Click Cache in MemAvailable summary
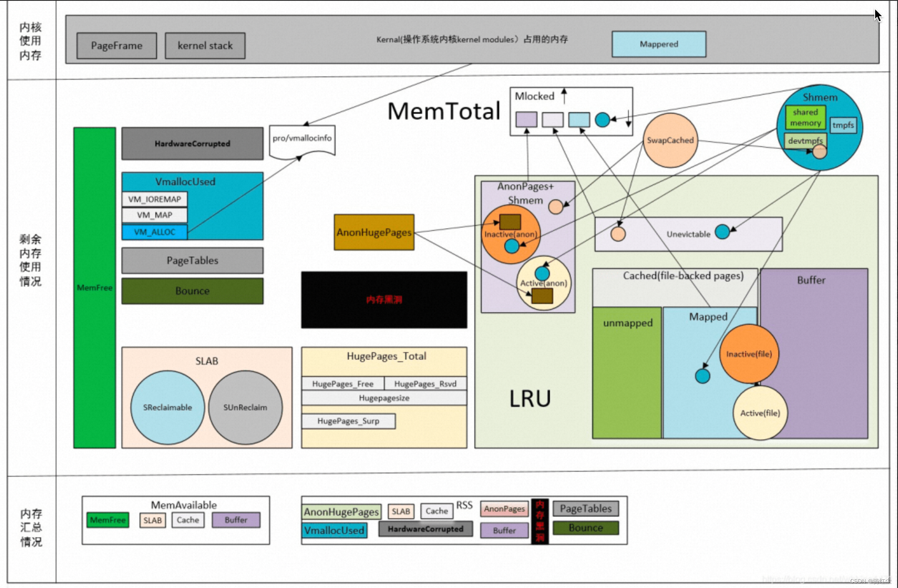The image size is (898, 588). tap(188, 520)
